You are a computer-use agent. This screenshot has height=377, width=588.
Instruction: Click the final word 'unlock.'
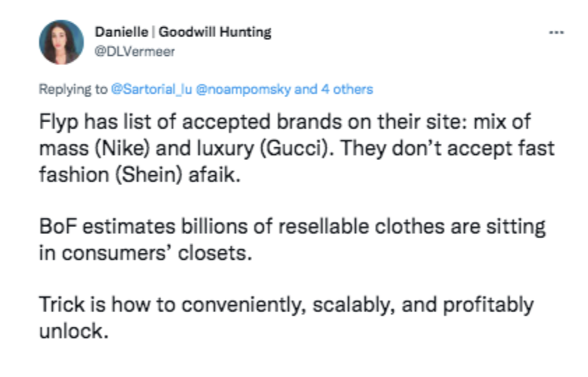coord(73,331)
